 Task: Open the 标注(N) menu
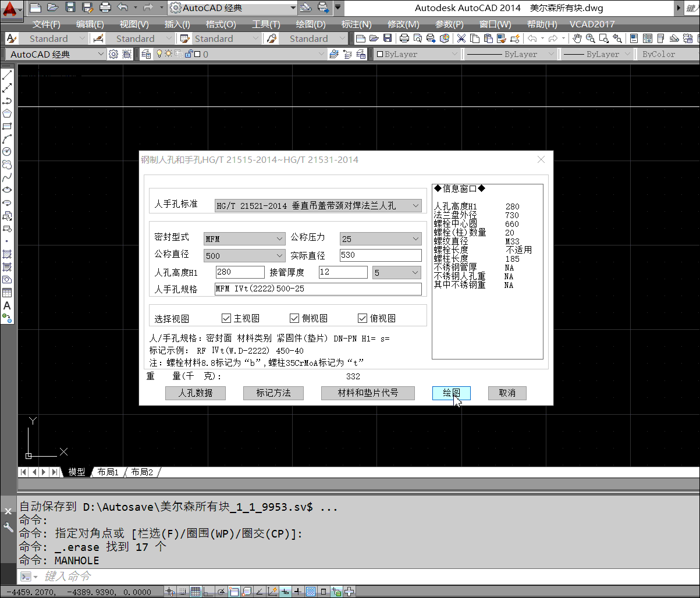tap(356, 24)
